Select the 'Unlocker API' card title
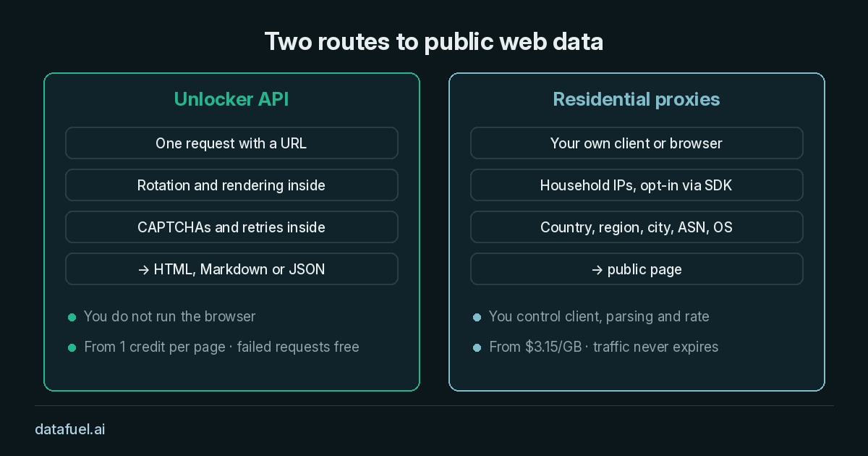This screenshot has width=868, height=456. [231, 99]
